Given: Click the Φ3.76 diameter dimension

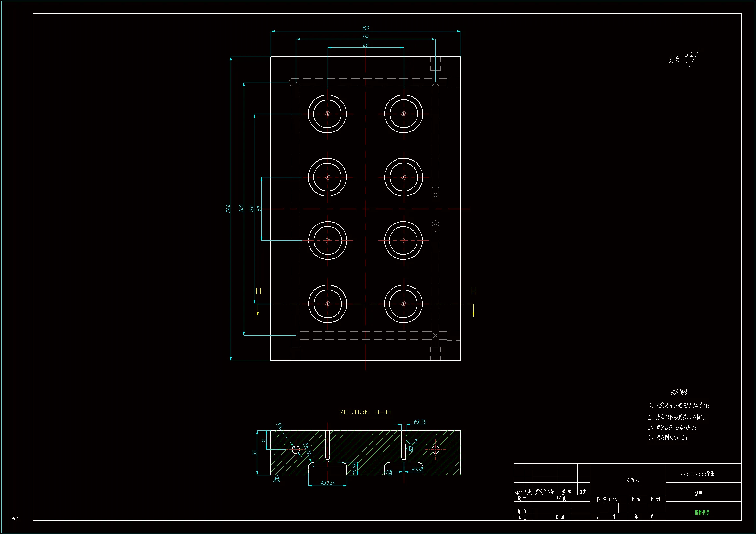Looking at the screenshot, I should [x=420, y=422].
